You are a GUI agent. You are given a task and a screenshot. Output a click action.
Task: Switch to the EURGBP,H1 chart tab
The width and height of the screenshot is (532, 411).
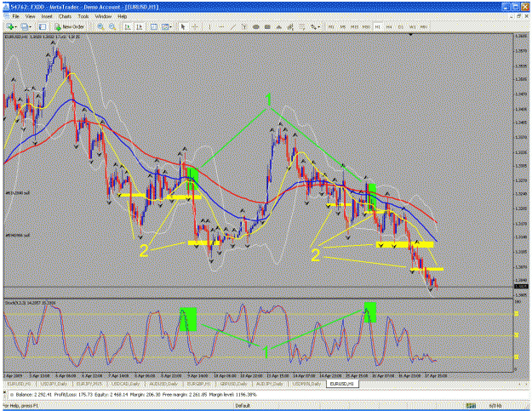(x=199, y=384)
